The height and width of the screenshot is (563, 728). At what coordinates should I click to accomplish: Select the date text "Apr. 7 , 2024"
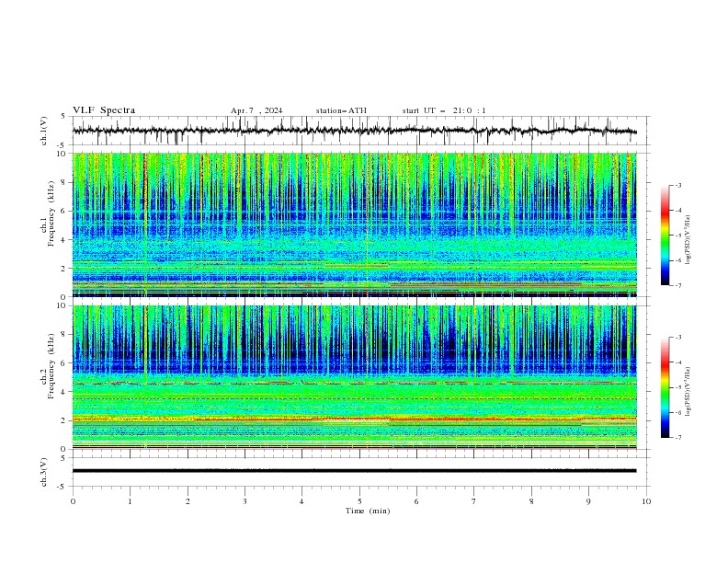coord(256,110)
